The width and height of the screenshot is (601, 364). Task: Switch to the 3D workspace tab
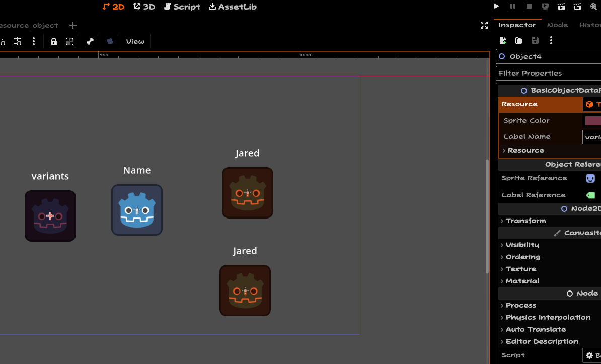coord(144,7)
